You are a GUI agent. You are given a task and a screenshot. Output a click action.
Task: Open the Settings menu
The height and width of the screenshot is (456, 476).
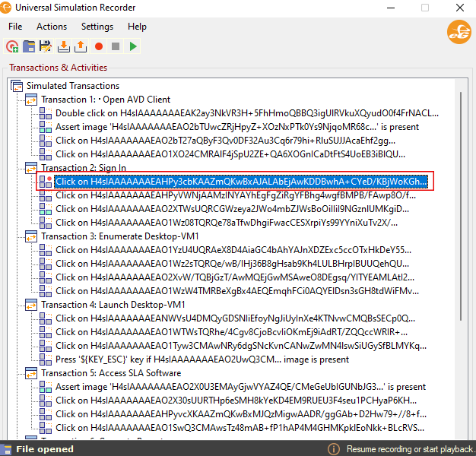coord(97,27)
